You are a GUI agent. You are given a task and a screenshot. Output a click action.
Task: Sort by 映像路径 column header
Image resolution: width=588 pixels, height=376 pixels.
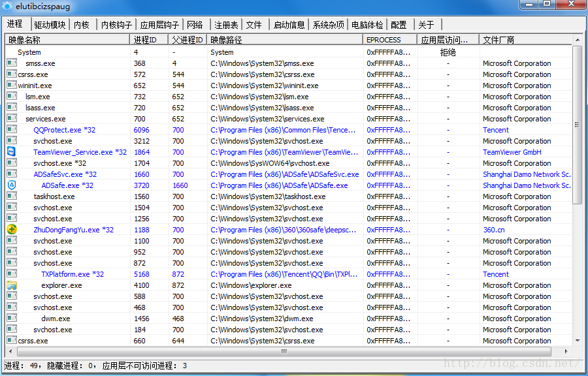pyautogui.click(x=285, y=40)
